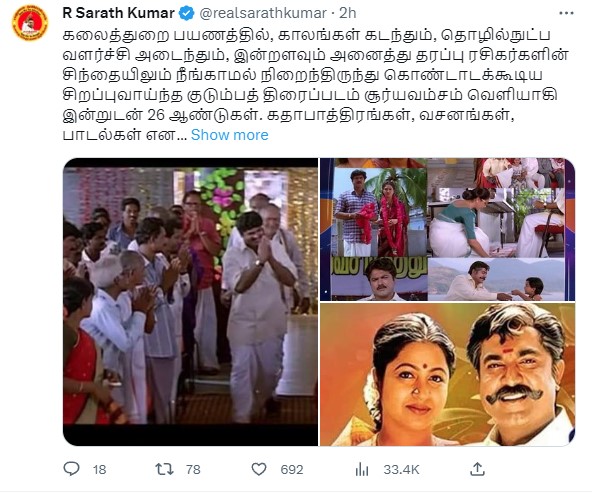Image resolution: width=592 pixels, height=494 pixels.
Task: Click the 18 replies count
Action: [99, 469]
